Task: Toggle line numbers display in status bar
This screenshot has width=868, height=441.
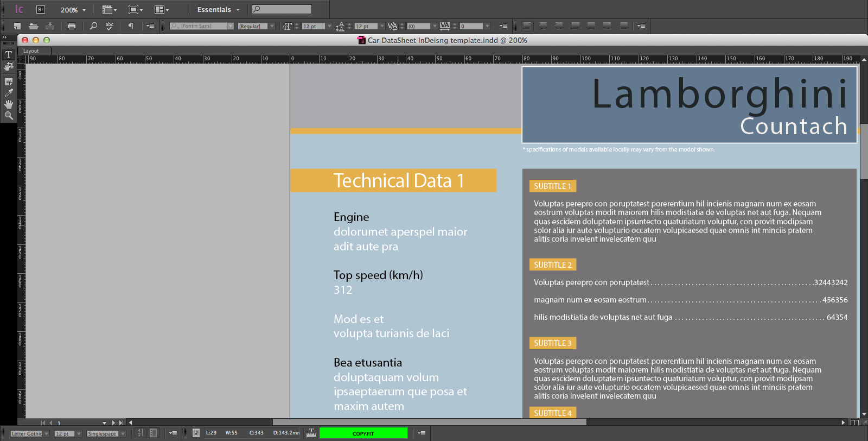Action: (141, 433)
